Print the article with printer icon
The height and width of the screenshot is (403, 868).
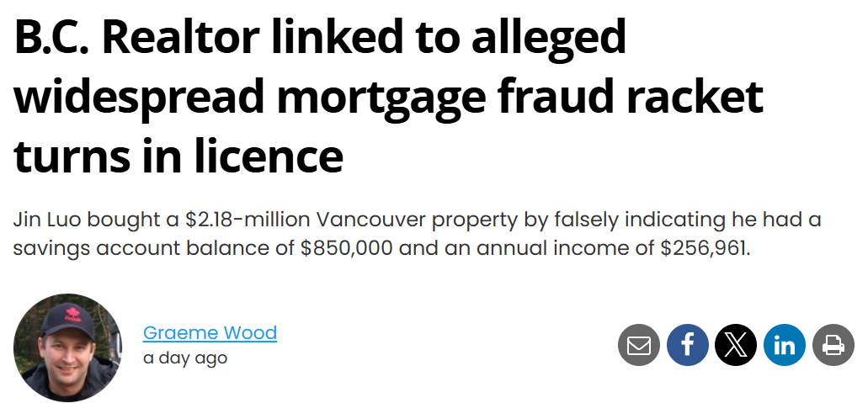point(833,345)
